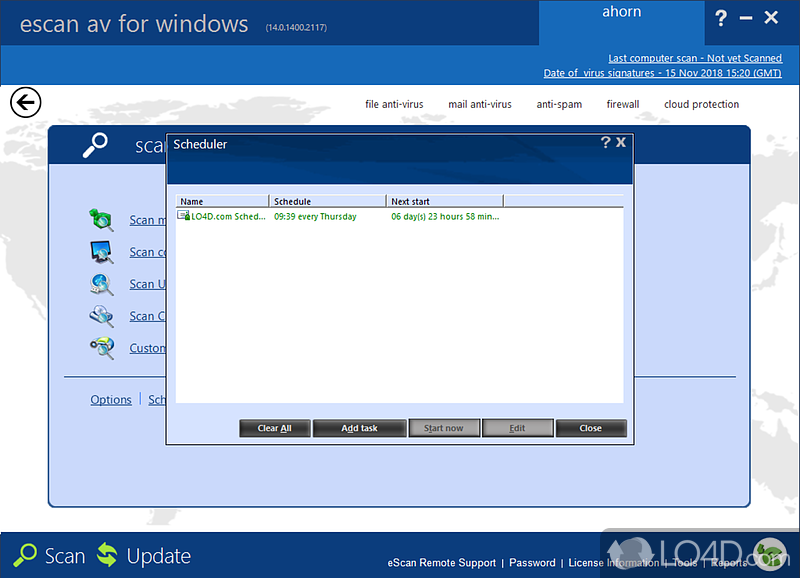Image resolution: width=800 pixels, height=578 pixels.
Task: Select the LO4D.com Sched... task row
Action: [x=399, y=216]
